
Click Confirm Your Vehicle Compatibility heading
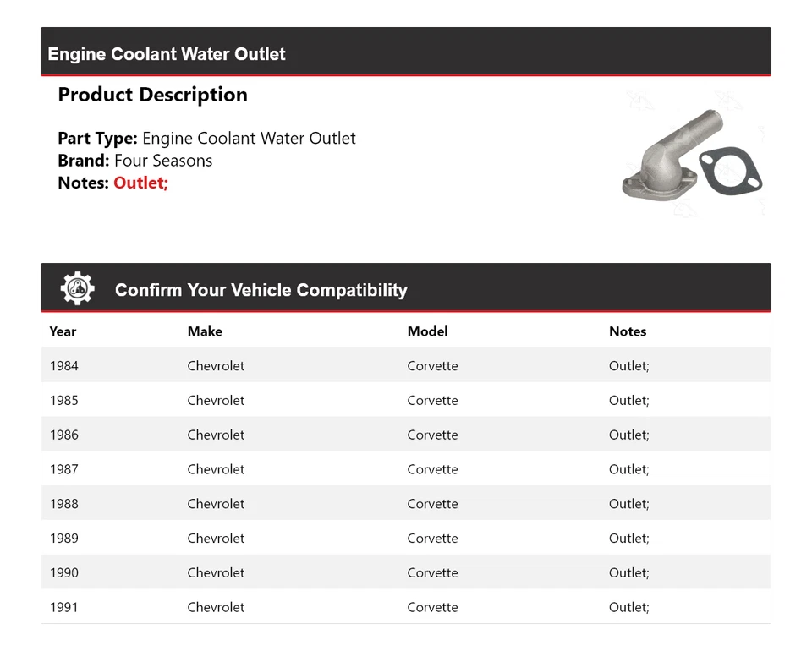coord(261,290)
